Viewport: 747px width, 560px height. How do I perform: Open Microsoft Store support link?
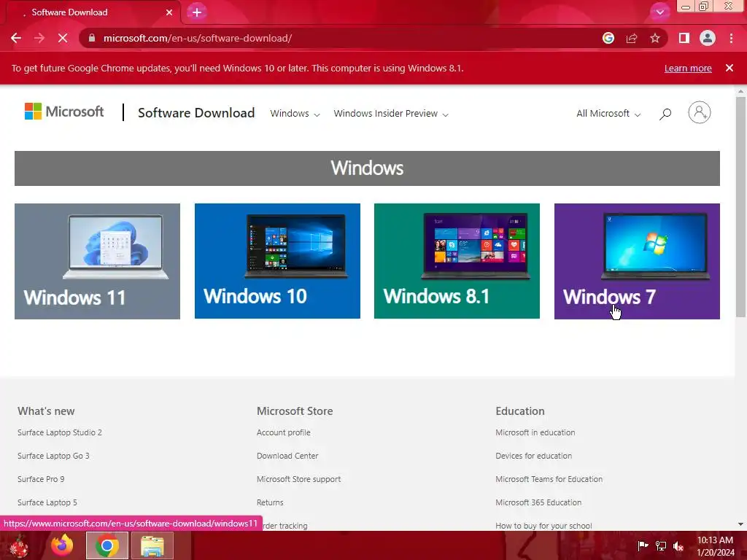click(298, 479)
